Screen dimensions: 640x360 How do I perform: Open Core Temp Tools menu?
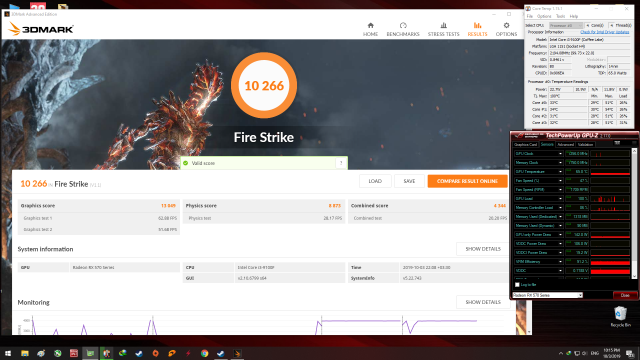[x=560, y=16]
